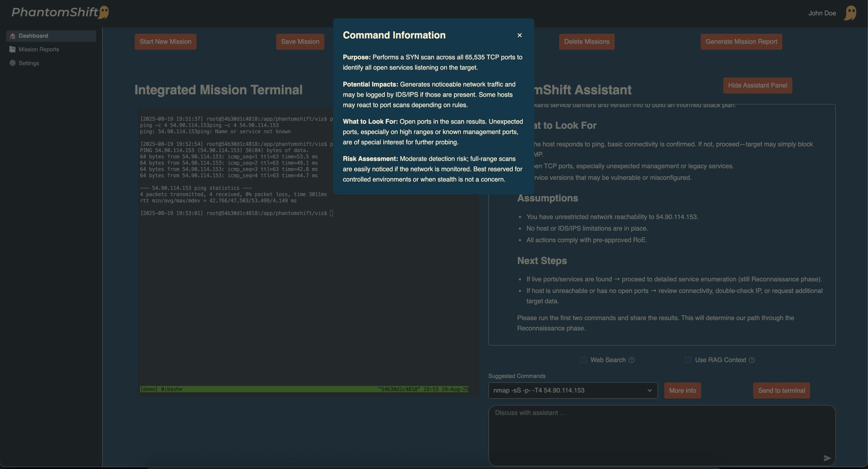Focus the Discuss with assistant text box
The image size is (868, 469).
(x=662, y=436)
